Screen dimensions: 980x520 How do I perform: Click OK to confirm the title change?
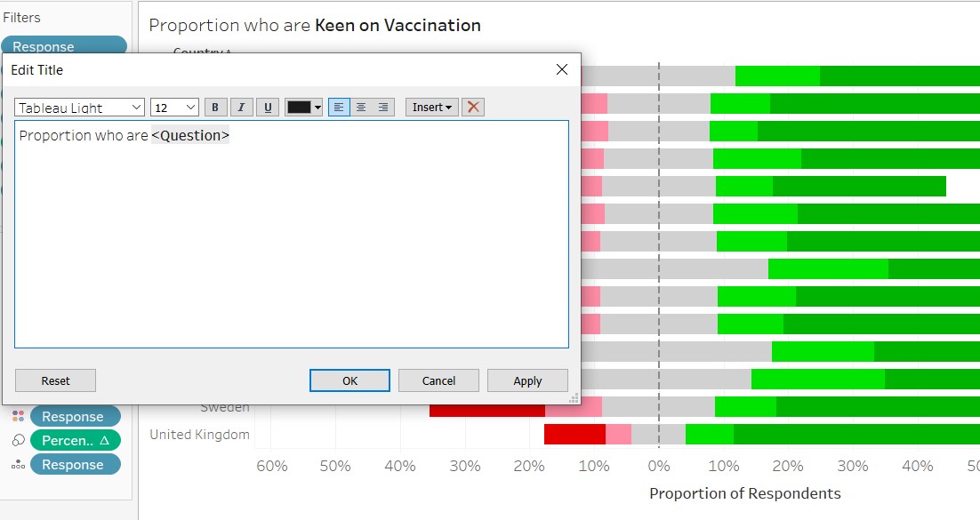[x=349, y=380]
